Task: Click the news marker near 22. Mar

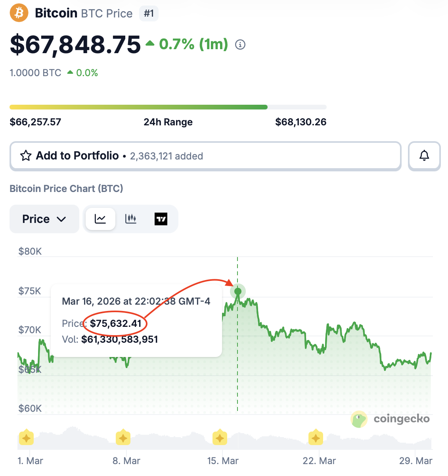Action: (316, 438)
